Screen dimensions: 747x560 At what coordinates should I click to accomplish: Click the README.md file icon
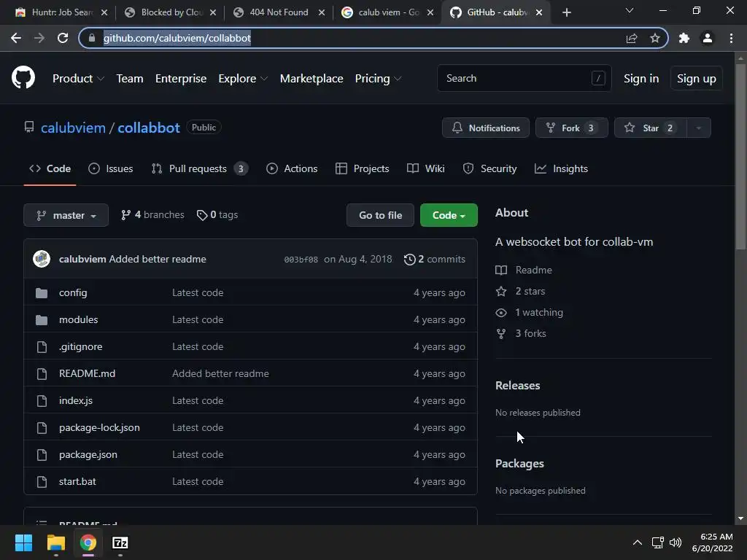[x=42, y=374]
